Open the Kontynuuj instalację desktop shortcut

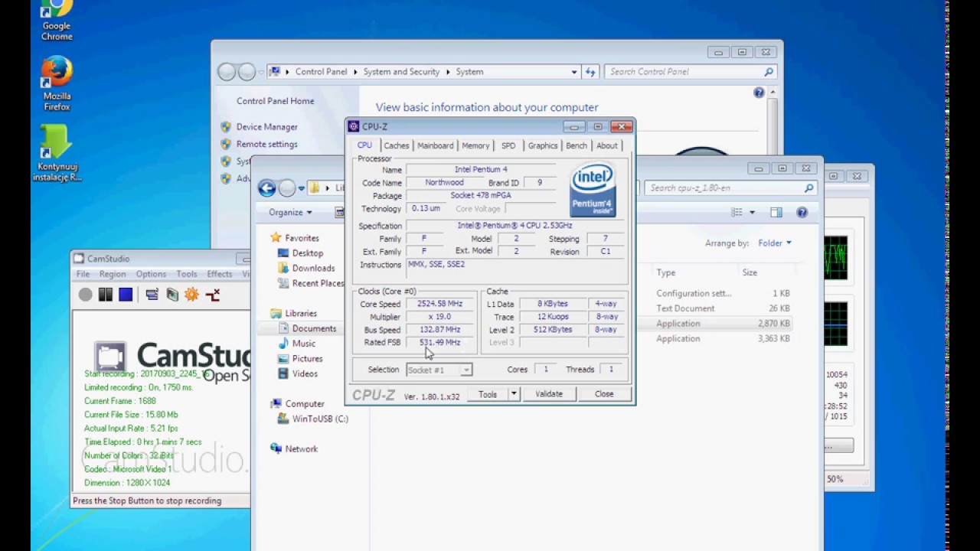click(x=57, y=153)
